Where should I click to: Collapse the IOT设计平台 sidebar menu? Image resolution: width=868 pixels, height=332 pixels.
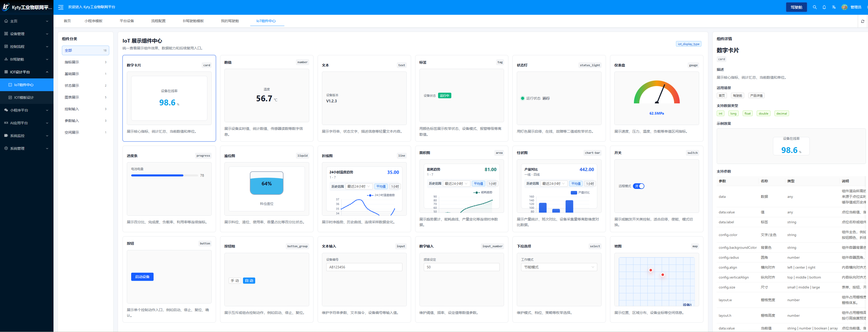click(27, 72)
